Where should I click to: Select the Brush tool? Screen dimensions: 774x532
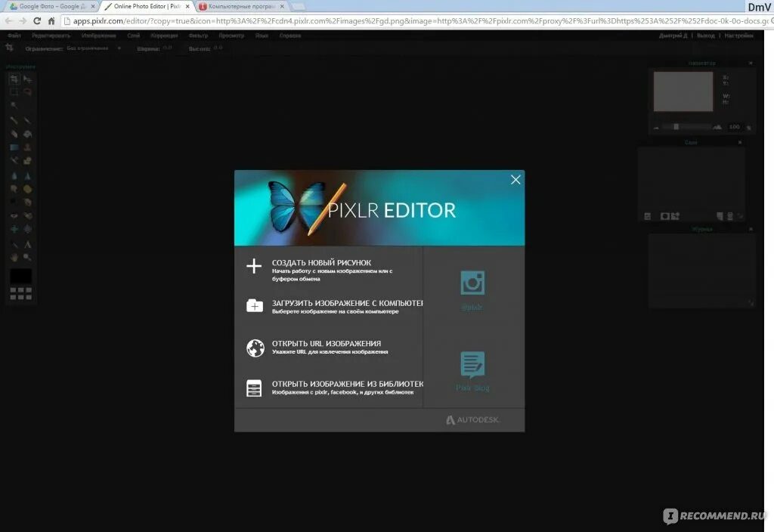(28, 120)
